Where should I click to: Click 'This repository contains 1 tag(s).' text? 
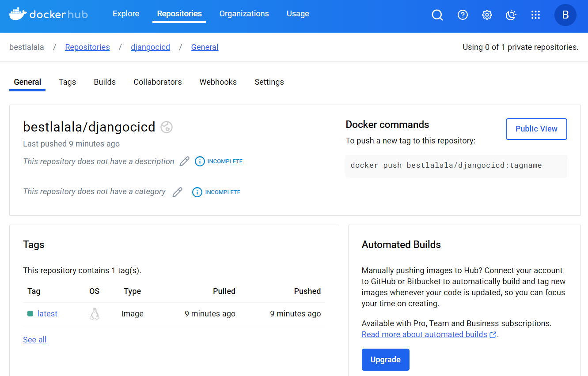point(82,271)
